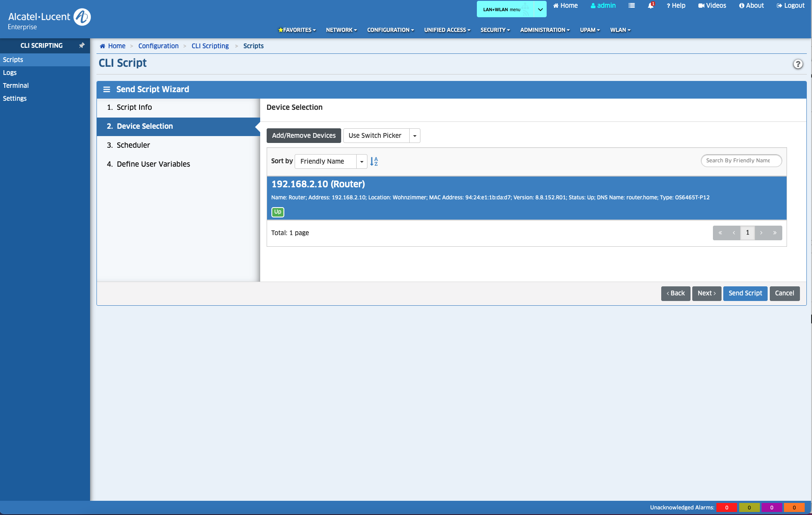Open the Configuration menu
The height and width of the screenshot is (515, 812).
(x=390, y=30)
